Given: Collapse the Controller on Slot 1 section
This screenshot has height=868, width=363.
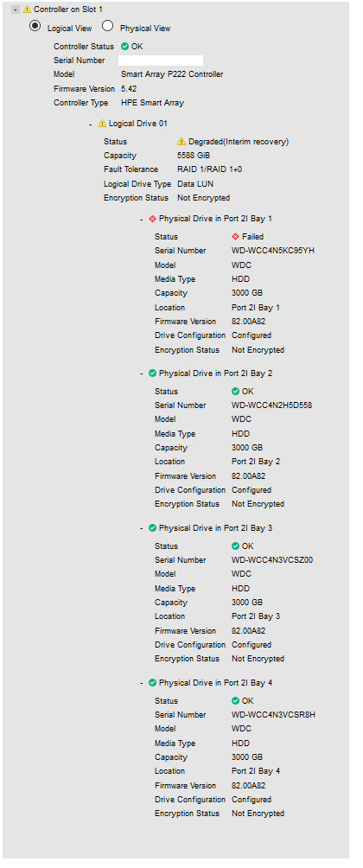Looking at the screenshot, I should pos(16,10).
